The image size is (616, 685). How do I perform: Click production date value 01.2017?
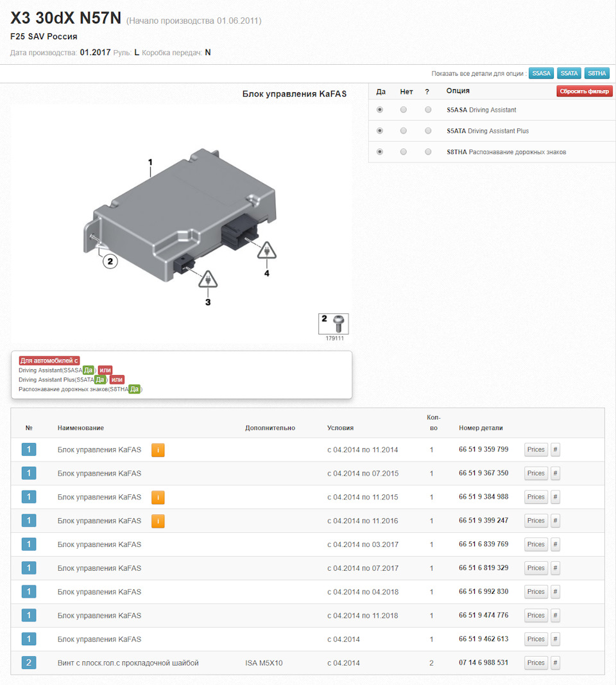[95, 53]
